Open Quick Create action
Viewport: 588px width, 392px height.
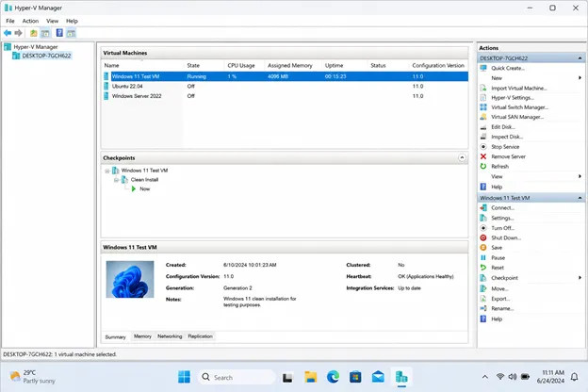click(508, 68)
